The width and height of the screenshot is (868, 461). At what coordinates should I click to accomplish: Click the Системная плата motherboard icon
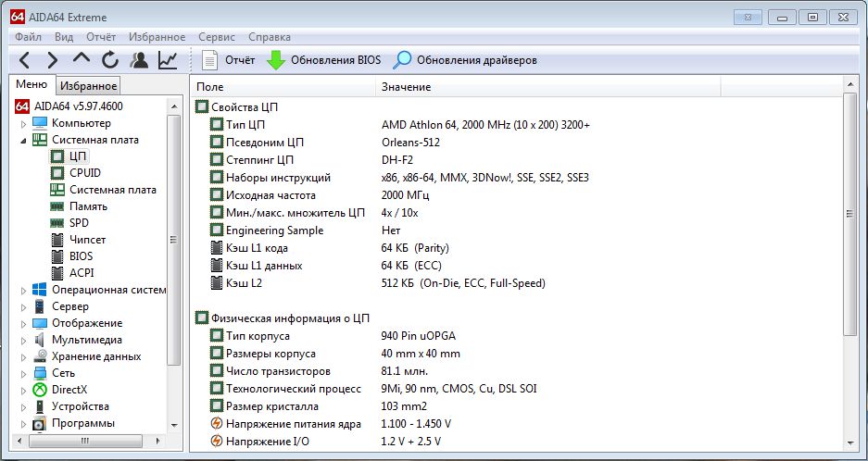click(40, 140)
